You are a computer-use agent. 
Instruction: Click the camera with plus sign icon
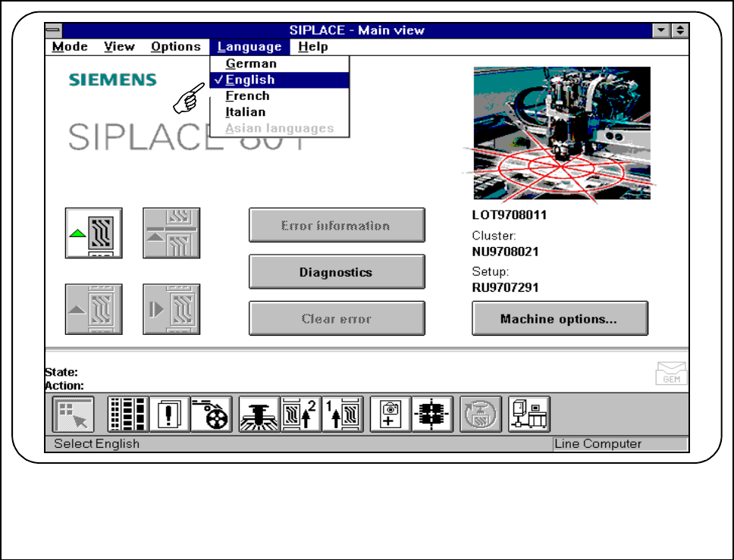coord(391,414)
